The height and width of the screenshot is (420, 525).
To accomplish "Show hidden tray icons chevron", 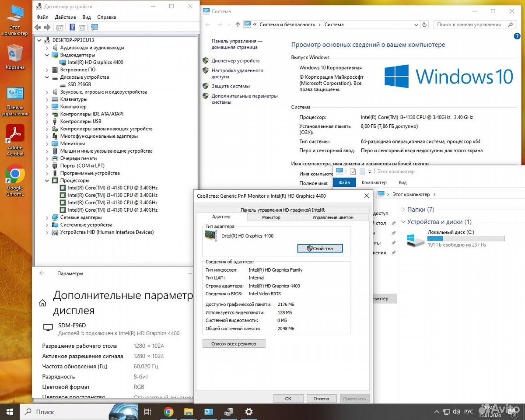I will click(x=436, y=412).
